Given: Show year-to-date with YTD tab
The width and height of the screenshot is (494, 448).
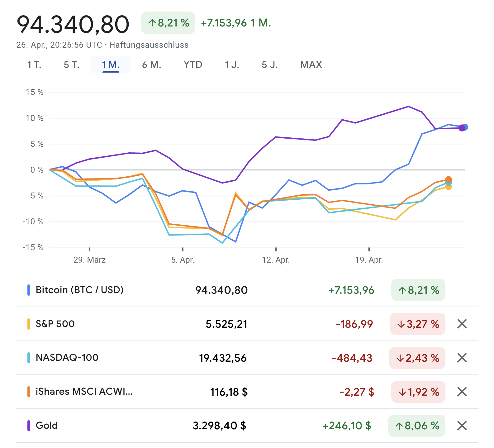Looking at the screenshot, I should click(x=193, y=65).
